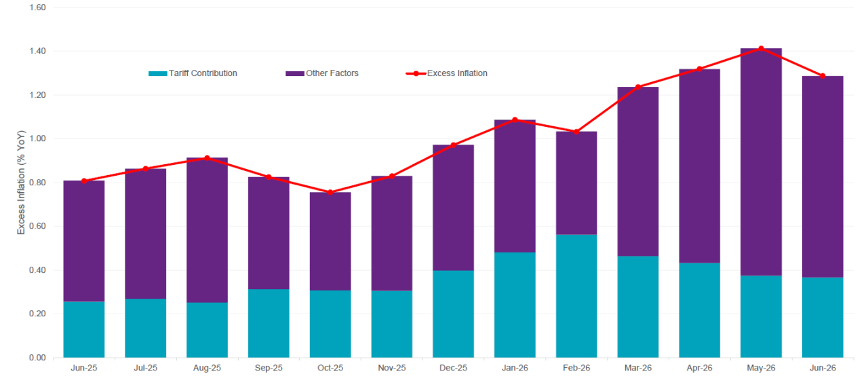Select the Apr-26 x-axis label
The image size is (868, 378).
click(699, 368)
